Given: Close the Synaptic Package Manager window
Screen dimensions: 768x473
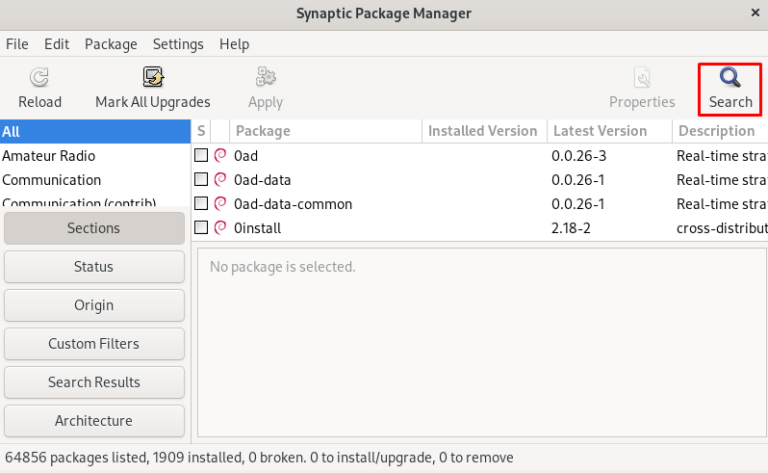Looking at the screenshot, I should (x=754, y=13).
